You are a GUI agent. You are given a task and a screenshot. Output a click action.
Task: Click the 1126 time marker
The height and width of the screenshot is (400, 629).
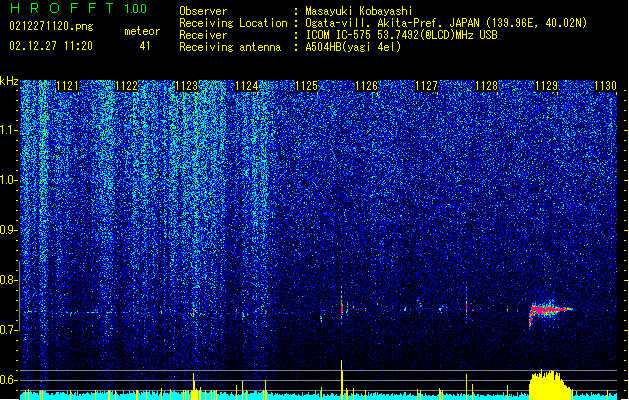point(367,86)
